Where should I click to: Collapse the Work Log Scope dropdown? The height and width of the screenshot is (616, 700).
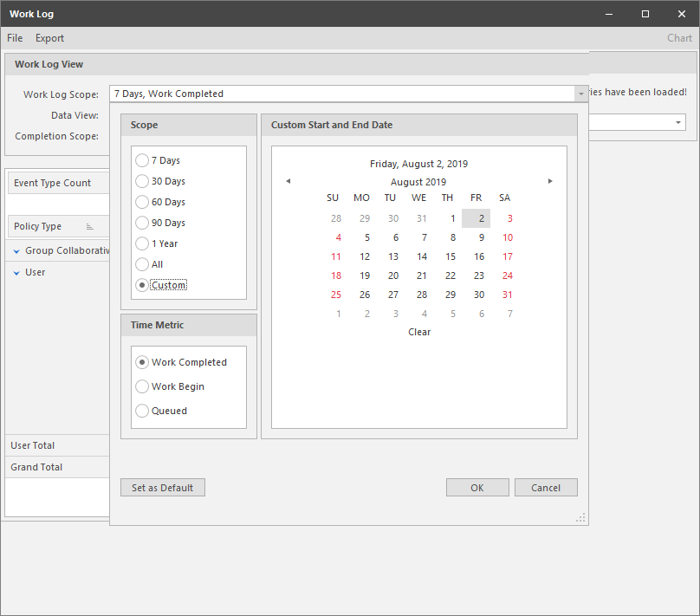pos(580,94)
